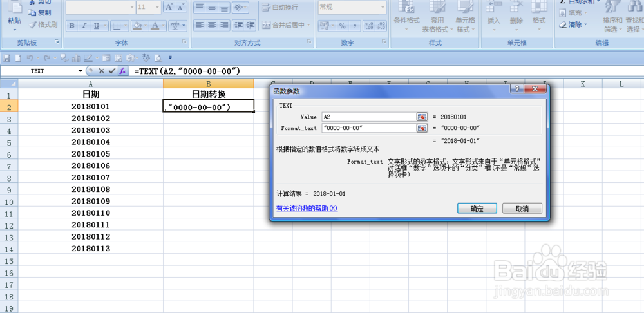Click the New document icon in quick toolbar
The width and height of the screenshot is (644, 313).
click(17, 58)
